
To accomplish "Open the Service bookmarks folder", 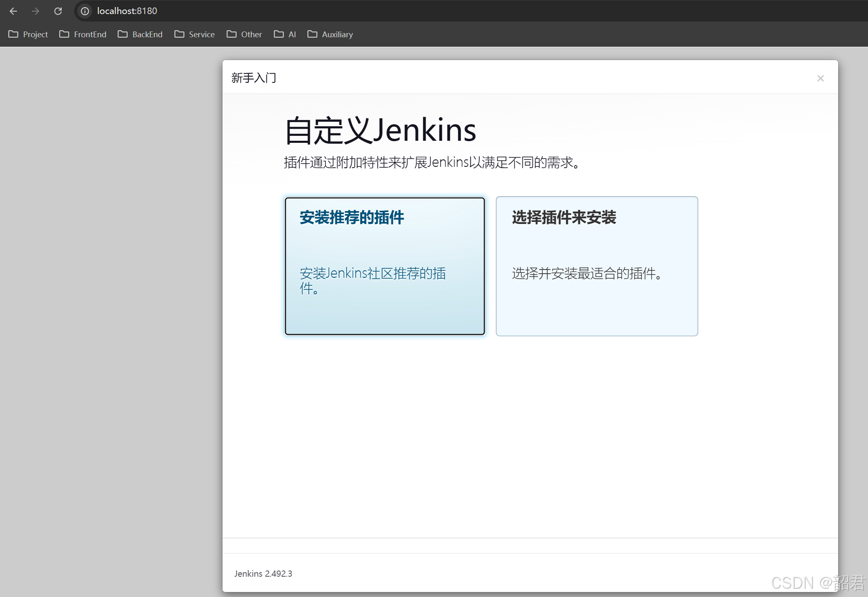I will (x=195, y=34).
